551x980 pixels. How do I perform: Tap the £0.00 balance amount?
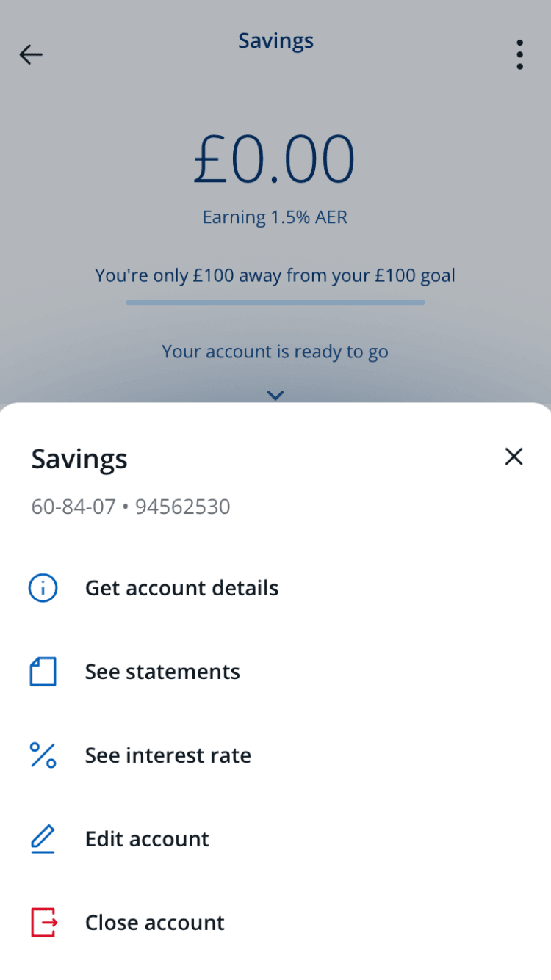(275, 159)
